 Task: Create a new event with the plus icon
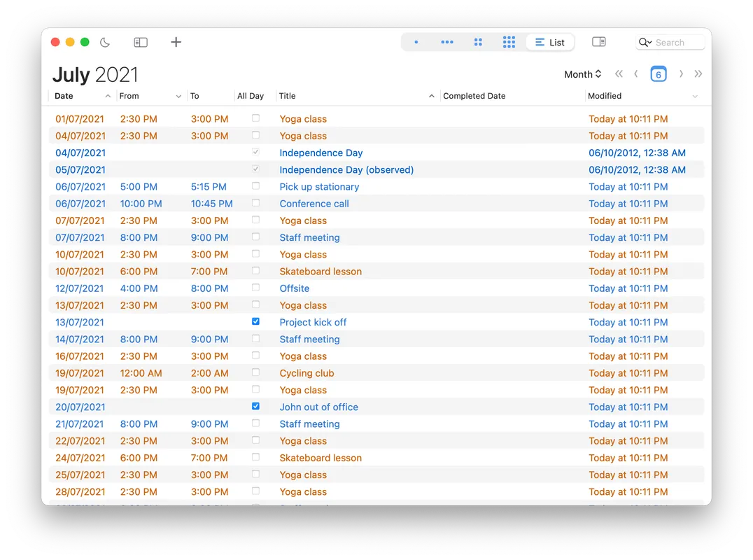pyautogui.click(x=176, y=42)
